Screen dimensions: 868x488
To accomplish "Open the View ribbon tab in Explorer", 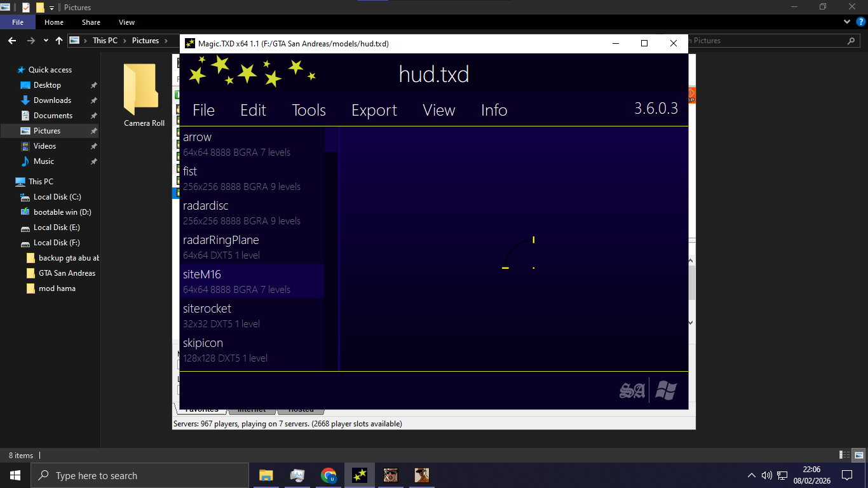I will coord(127,22).
